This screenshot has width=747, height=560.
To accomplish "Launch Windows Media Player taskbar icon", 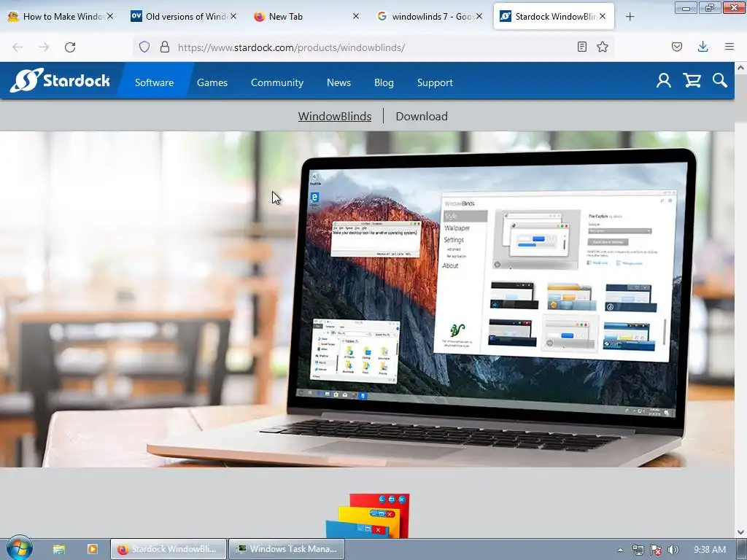I will pos(93,549).
